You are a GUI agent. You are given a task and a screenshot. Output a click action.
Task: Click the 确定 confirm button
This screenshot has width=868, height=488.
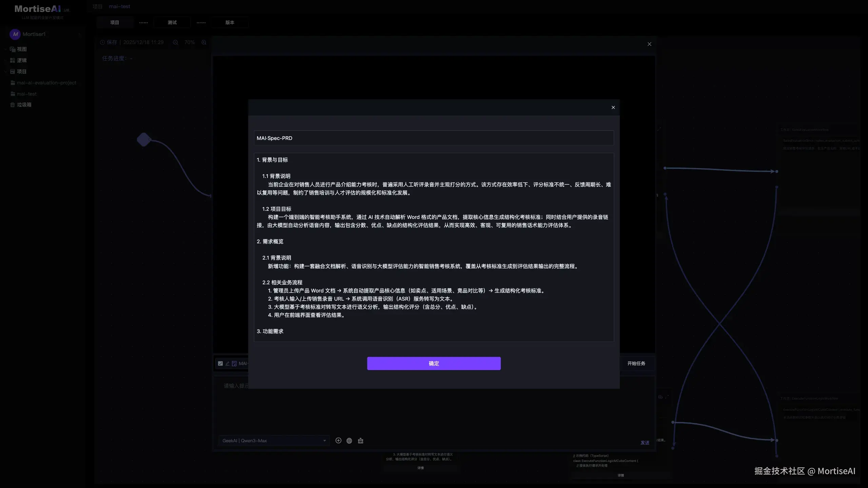point(434,363)
